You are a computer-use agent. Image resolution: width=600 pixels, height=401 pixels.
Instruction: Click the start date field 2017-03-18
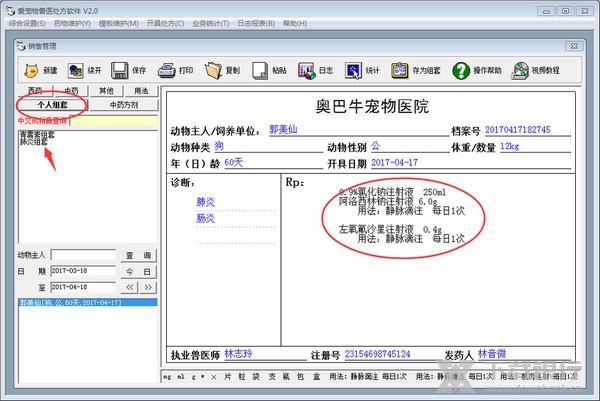click(x=83, y=271)
